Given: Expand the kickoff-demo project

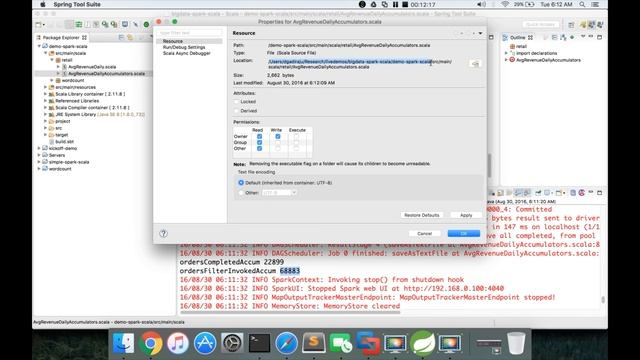Looking at the screenshot, I should pos(40,148).
